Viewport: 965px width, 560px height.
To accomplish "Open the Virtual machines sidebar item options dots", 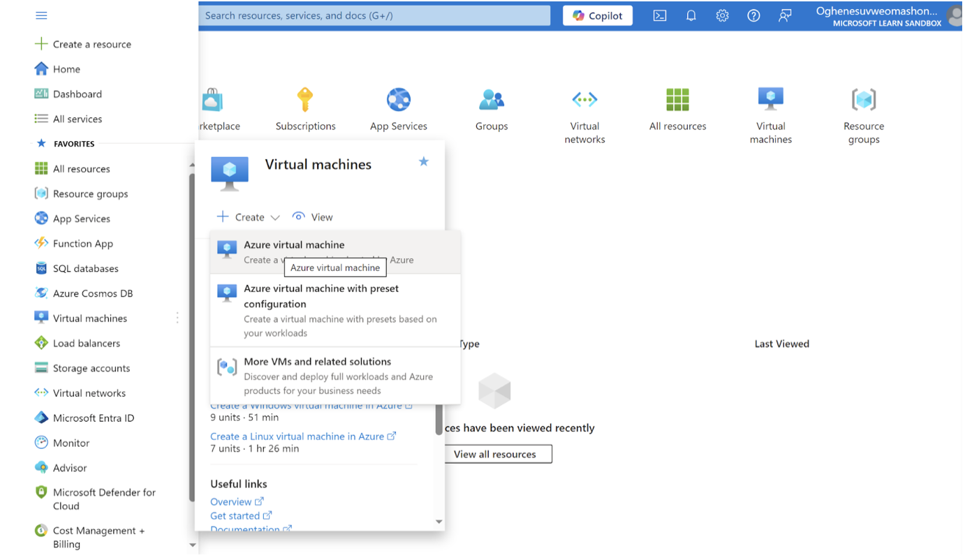I will coord(177,318).
